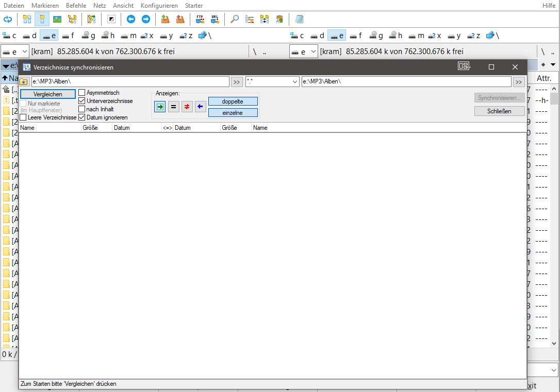Click the right path field e:\MP3\Alben\
This screenshot has height=392, width=560.
(406, 82)
